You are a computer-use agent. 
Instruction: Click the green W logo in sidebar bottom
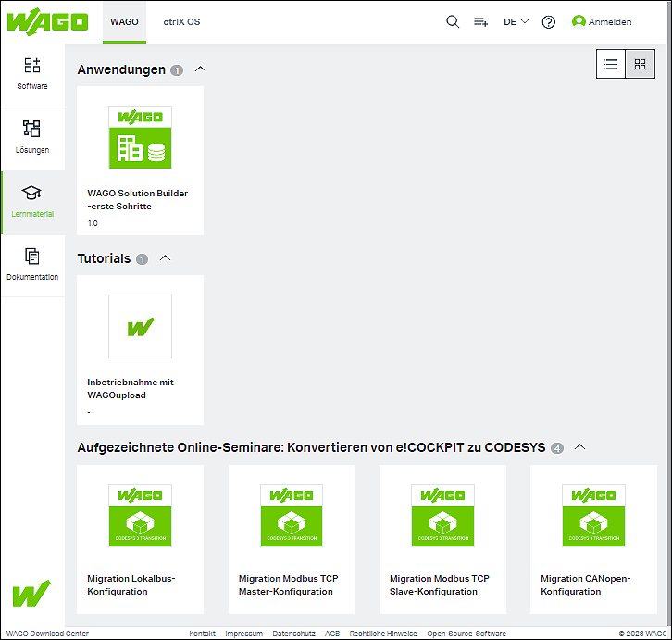pyautogui.click(x=31, y=594)
